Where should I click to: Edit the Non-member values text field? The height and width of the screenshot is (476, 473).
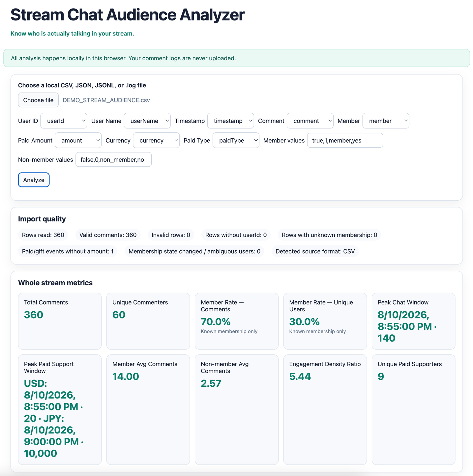coord(113,159)
